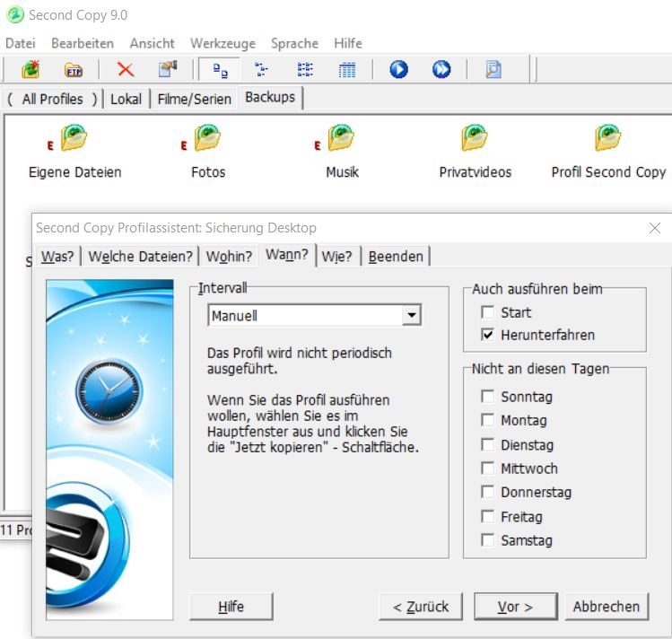Viewport: 672px width, 639px height.
Task: Switch to the details grid view icon
Action: (347, 69)
